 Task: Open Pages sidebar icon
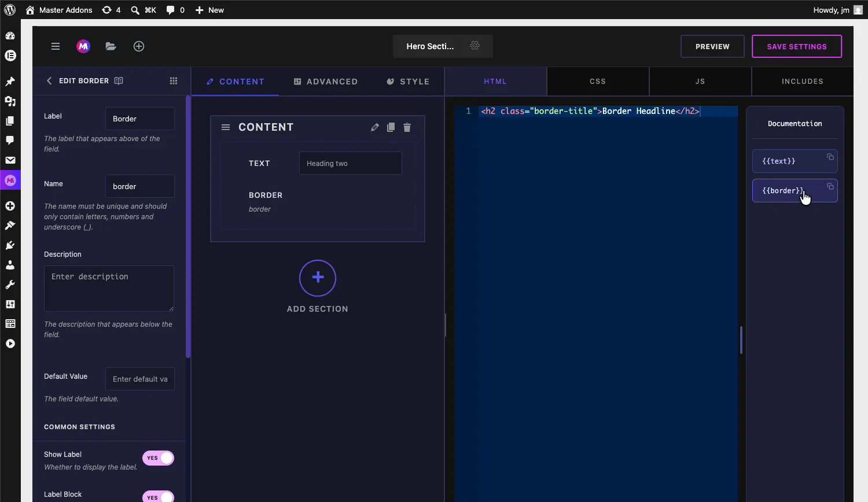pos(10,121)
